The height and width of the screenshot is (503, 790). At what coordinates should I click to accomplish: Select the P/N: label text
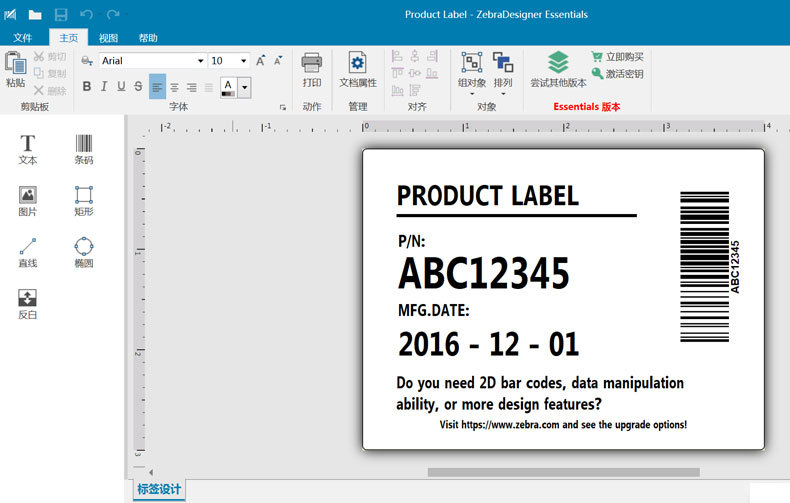coord(412,241)
